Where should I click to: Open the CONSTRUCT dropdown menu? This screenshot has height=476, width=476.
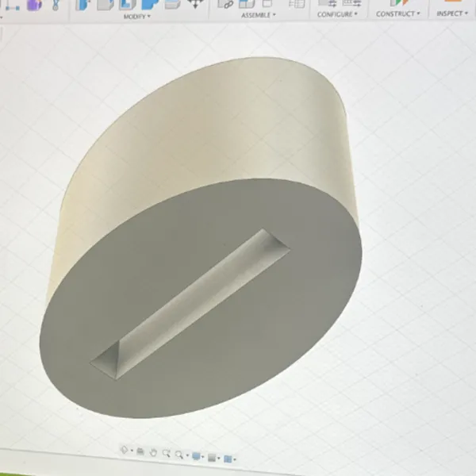click(x=397, y=13)
